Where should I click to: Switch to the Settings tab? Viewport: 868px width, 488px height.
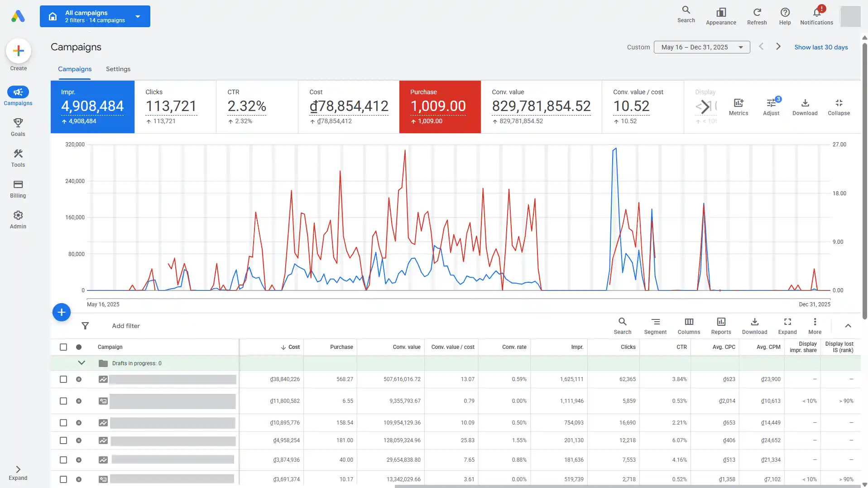[x=118, y=69]
